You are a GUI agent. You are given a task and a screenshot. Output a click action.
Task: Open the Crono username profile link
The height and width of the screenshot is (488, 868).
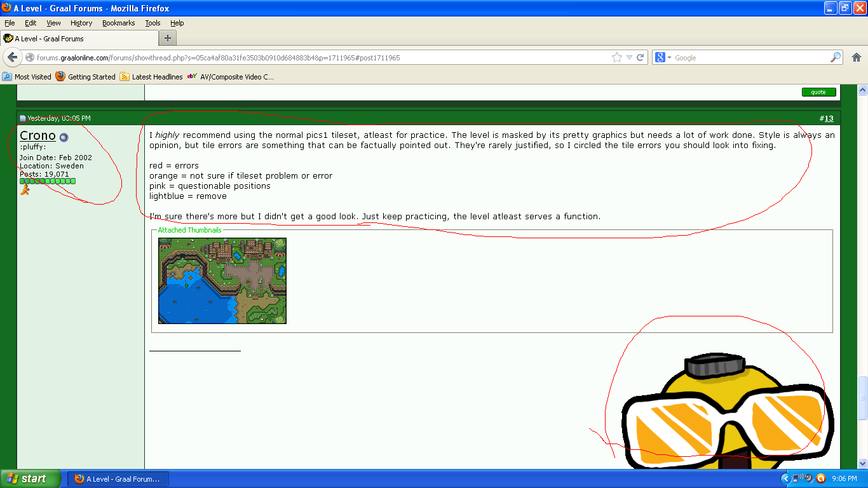37,135
